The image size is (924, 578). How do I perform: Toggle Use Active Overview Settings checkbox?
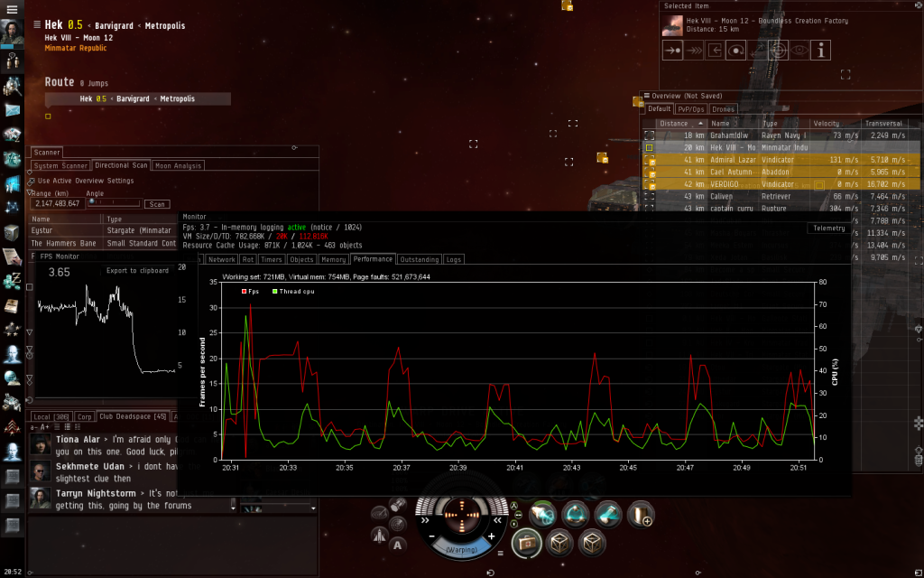click(32, 181)
